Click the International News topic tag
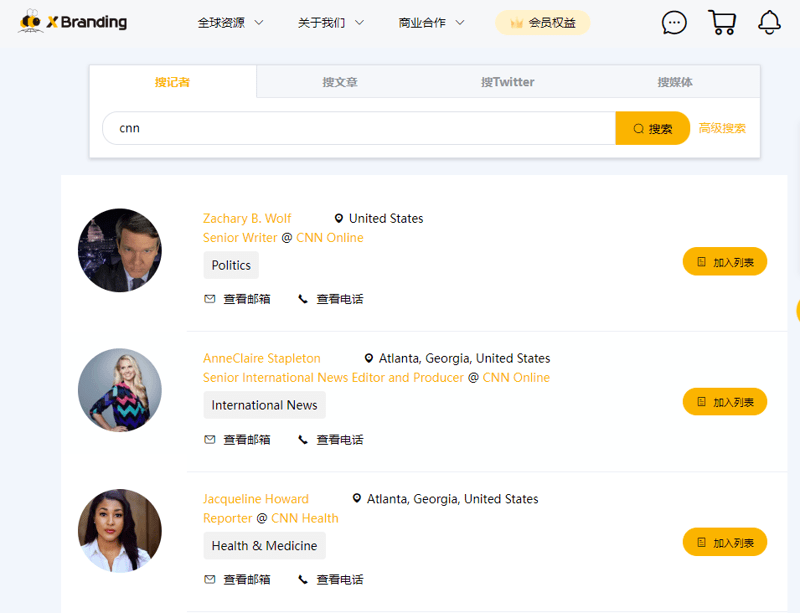The image size is (800, 613). click(x=264, y=405)
